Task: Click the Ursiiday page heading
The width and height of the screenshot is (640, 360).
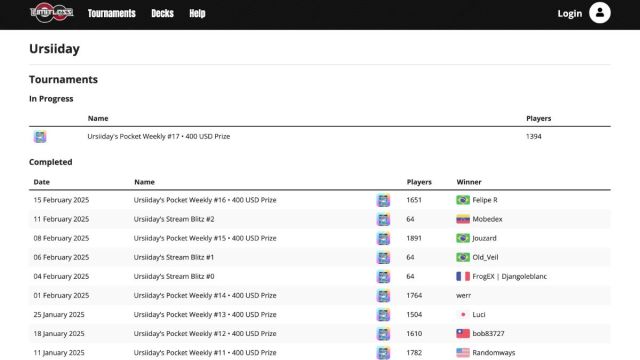Action: pyautogui.click(x=54, y=49)
